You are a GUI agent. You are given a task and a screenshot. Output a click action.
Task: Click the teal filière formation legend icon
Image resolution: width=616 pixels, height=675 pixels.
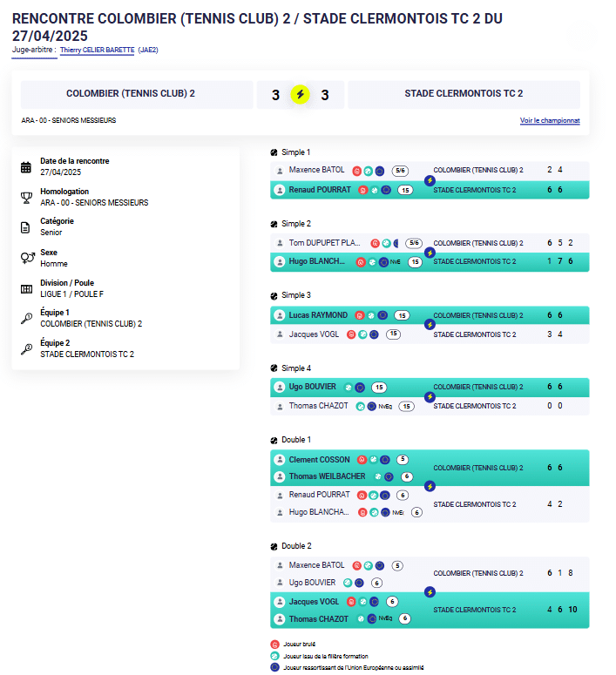click(x=274, y=656)
